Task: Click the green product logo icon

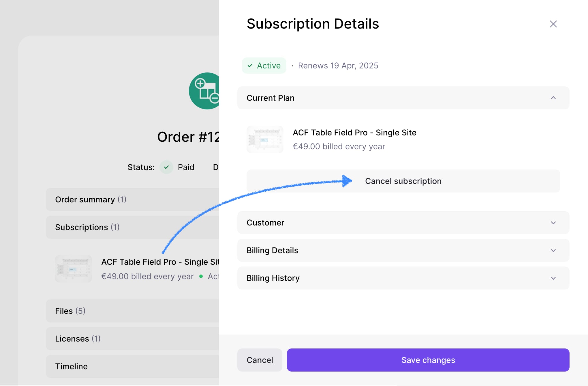Action: click(204, 91)
